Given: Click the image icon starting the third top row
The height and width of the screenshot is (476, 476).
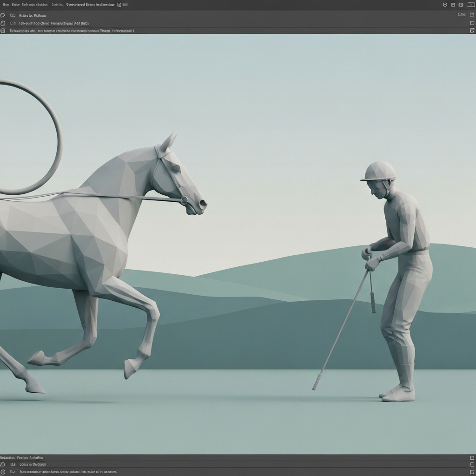Looking at the screenshot, I should 3,31.
